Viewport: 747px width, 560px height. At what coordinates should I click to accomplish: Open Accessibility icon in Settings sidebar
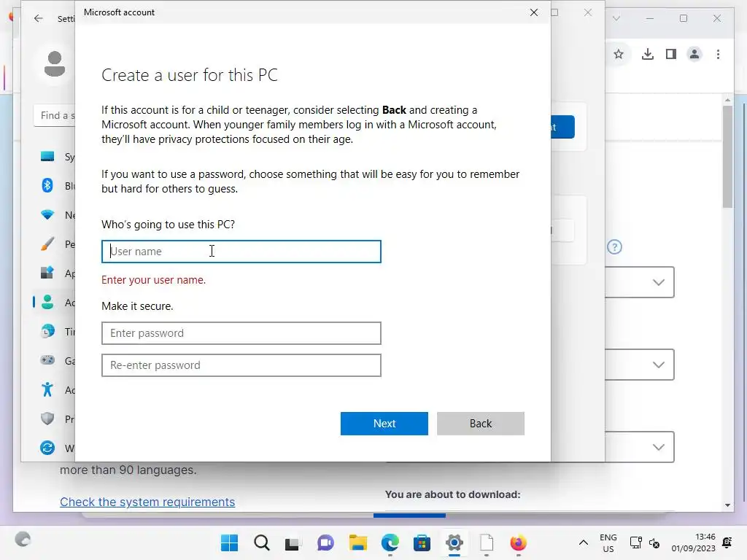coord(47,389)
